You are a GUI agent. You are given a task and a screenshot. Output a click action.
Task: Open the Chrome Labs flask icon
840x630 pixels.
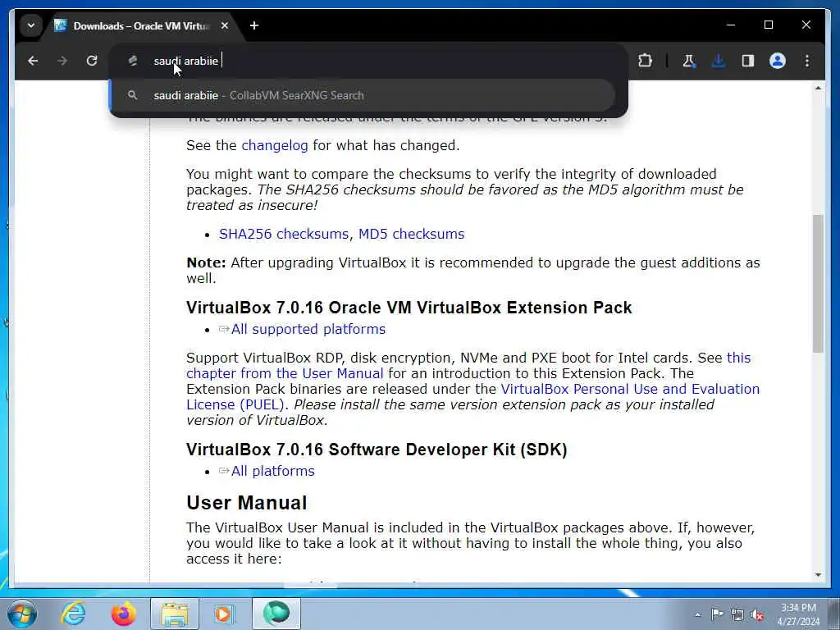[x=689, y=61]
